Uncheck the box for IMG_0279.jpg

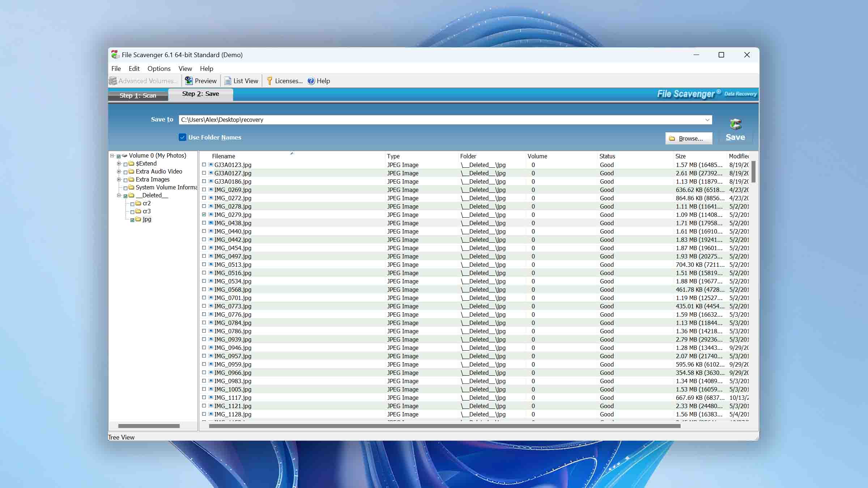coord(204,214)
